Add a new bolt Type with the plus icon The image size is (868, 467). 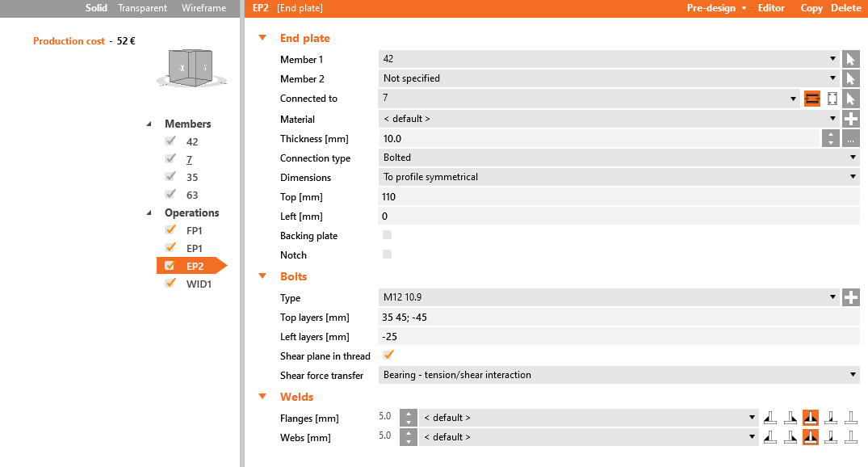pos(851,297)
